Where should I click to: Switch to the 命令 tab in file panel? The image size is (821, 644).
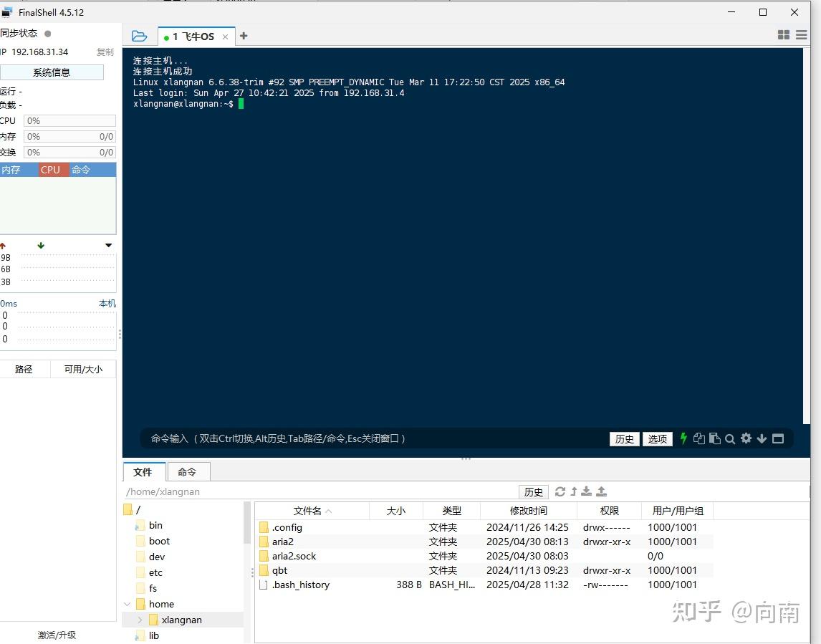188,471
